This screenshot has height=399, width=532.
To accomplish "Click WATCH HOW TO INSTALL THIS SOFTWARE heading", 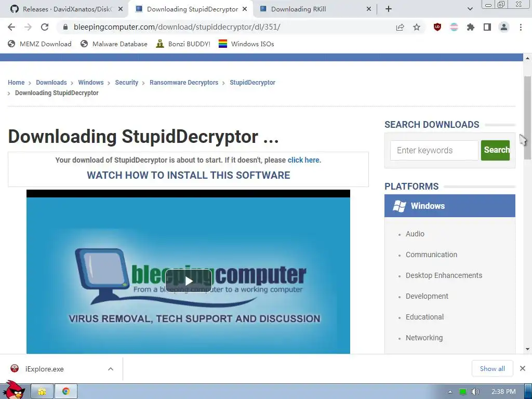I will point(188,175).
